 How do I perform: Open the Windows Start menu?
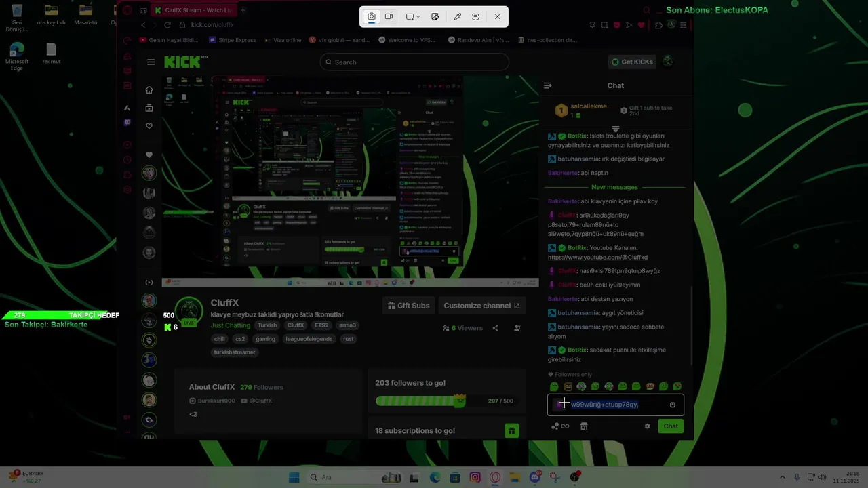click(x=294, y=477)
